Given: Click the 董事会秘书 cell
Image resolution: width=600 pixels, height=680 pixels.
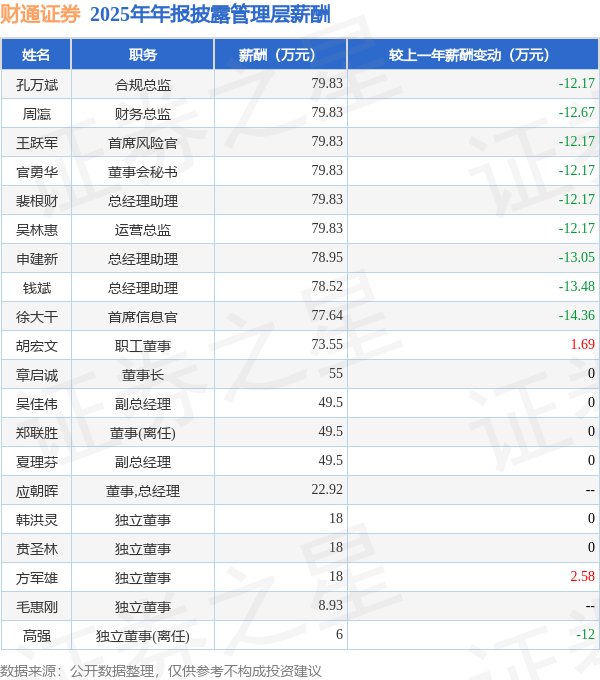Looking at the screenshot, I should point(143,171).
